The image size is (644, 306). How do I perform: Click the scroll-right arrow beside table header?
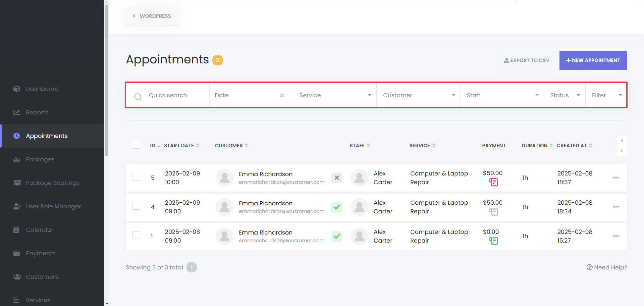tap(622, 151)
